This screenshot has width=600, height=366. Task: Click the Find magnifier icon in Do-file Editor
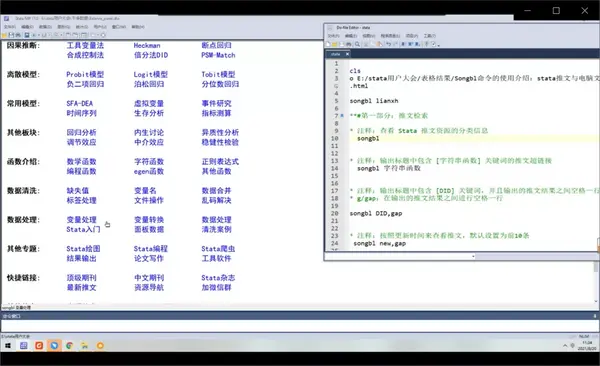357,44
